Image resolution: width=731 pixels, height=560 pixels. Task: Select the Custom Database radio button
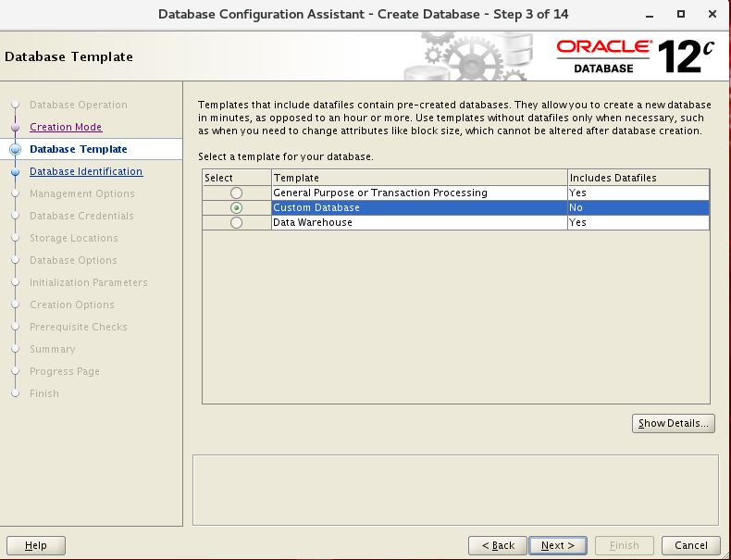coord(236,207)
